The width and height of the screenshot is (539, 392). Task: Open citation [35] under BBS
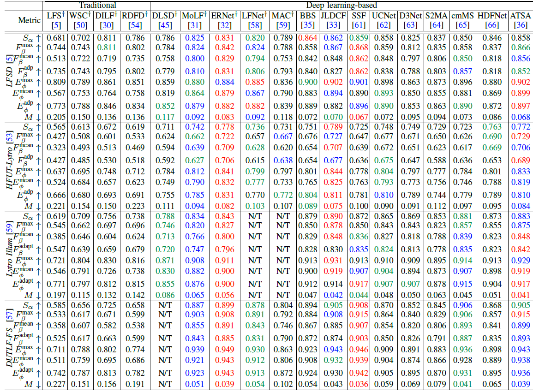click(307, 25)
